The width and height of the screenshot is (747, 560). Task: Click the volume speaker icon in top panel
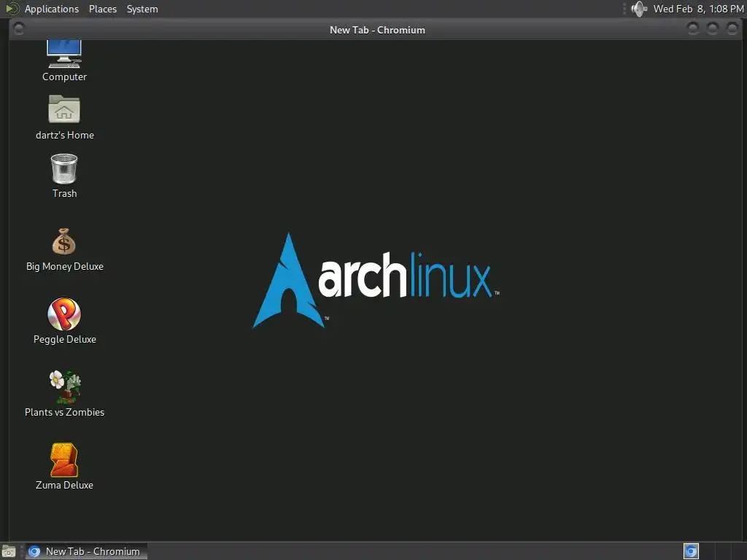pyautogui.click(x=639, y=9)
